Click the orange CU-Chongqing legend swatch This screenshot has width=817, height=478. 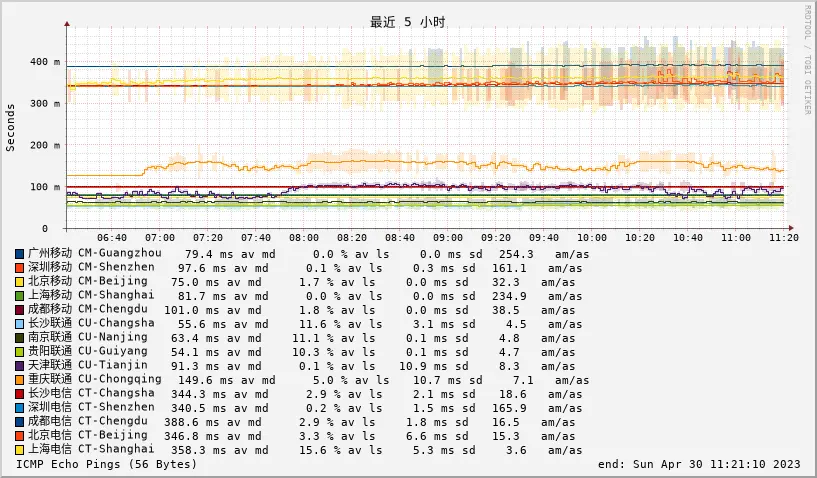[x=19, y=380]
